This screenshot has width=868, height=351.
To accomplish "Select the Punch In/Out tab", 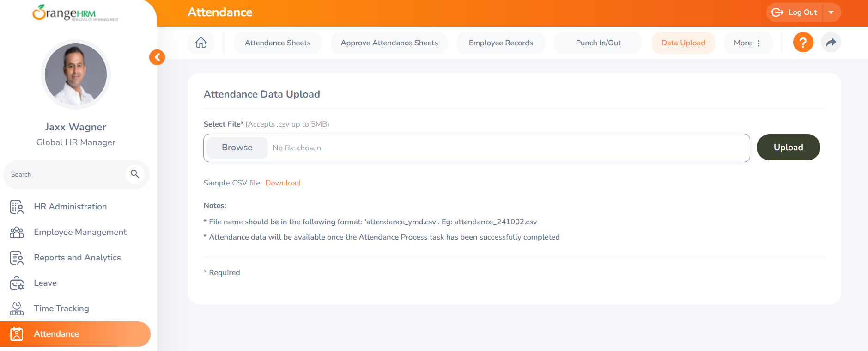I will click(598, 43).
